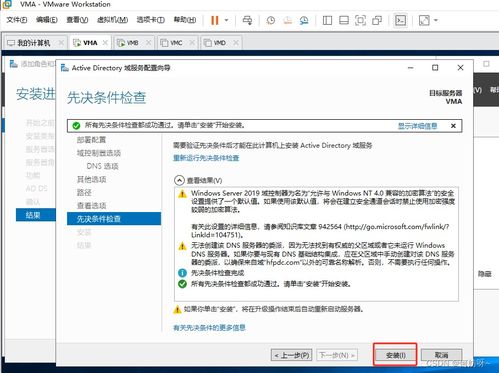Image resolution: width=499 pixels, height=373 pixels.
Task: Select 先决条件检查 in wizard steps
Action: [x=114, y=219]
